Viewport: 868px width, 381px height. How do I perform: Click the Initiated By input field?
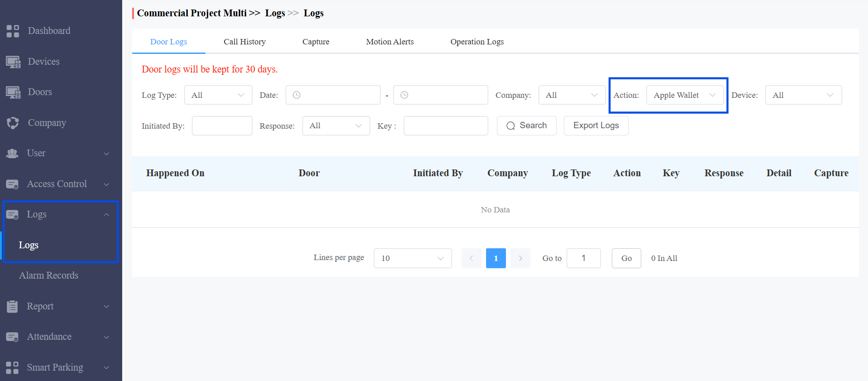pos(222,126)
